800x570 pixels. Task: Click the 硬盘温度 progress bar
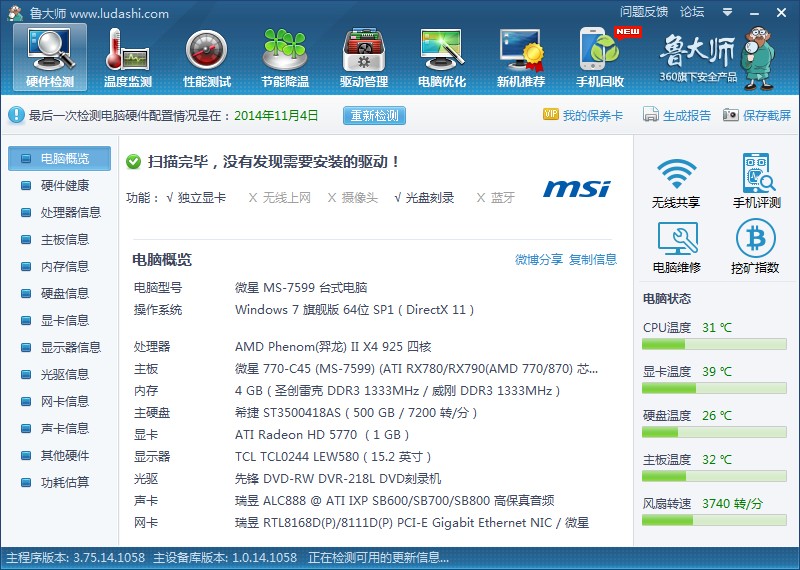tap(714, 432)
